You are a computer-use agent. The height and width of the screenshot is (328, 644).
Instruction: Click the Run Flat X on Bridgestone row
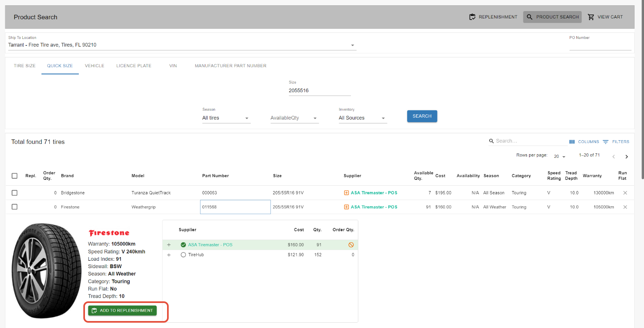click(x=625, y=193)
